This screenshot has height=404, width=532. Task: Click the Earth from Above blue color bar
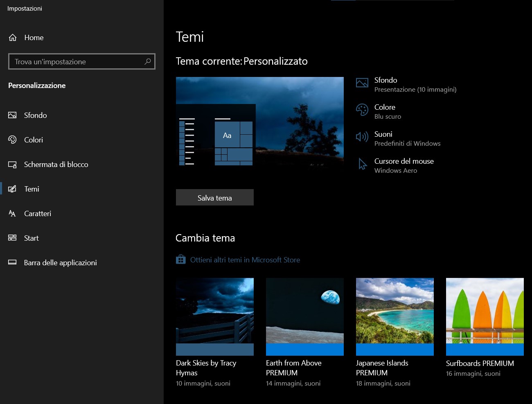305,350
